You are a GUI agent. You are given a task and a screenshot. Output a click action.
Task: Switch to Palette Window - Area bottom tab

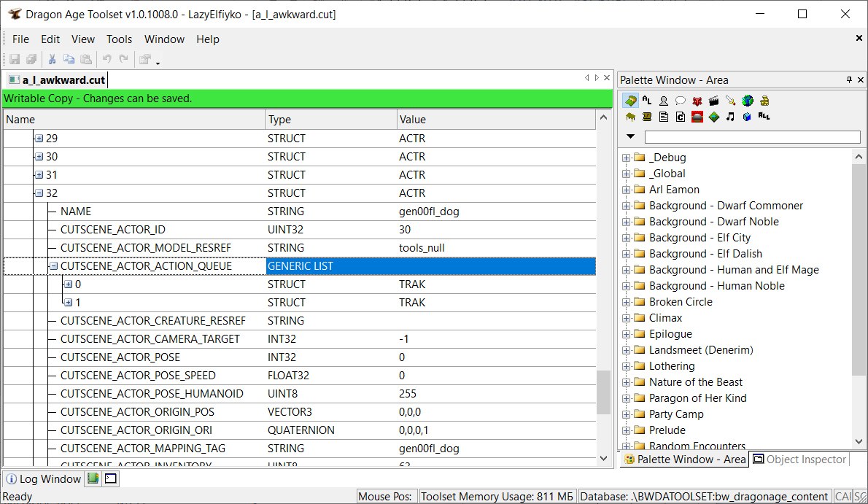685,459
